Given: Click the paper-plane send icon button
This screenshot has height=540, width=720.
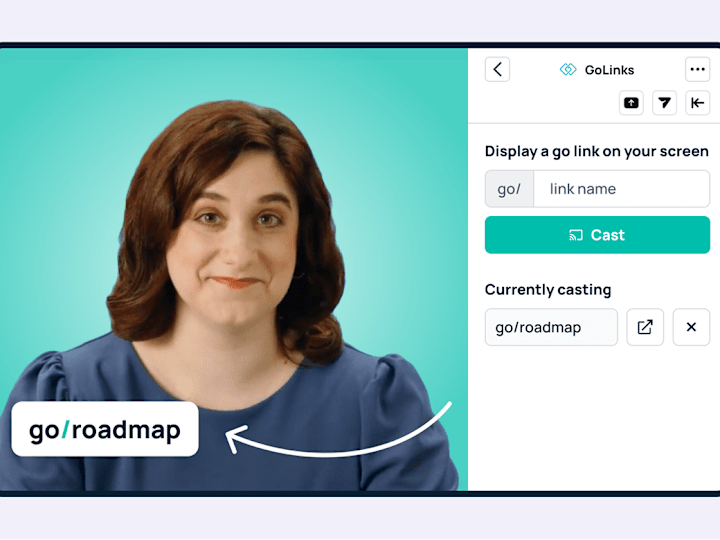Looking at the screenshot, I should 664,103.
